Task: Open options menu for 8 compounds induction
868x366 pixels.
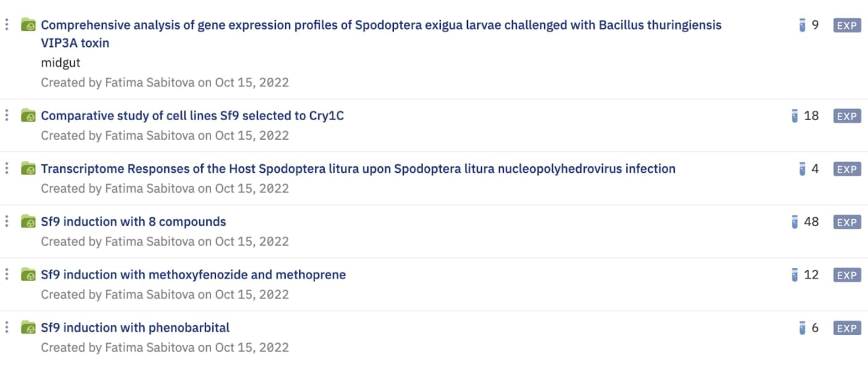Action: click(x=7, y=222)
